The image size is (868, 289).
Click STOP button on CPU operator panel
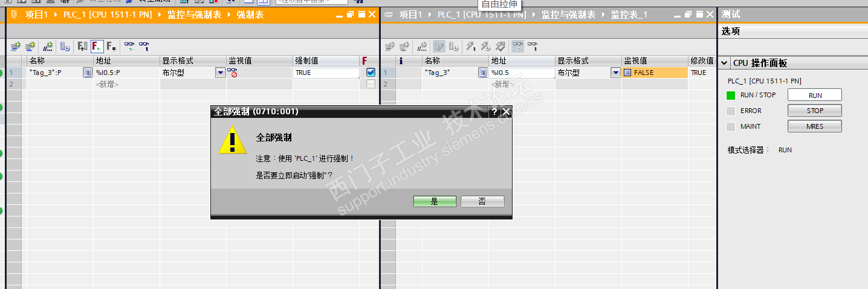[x=815, y=111]
